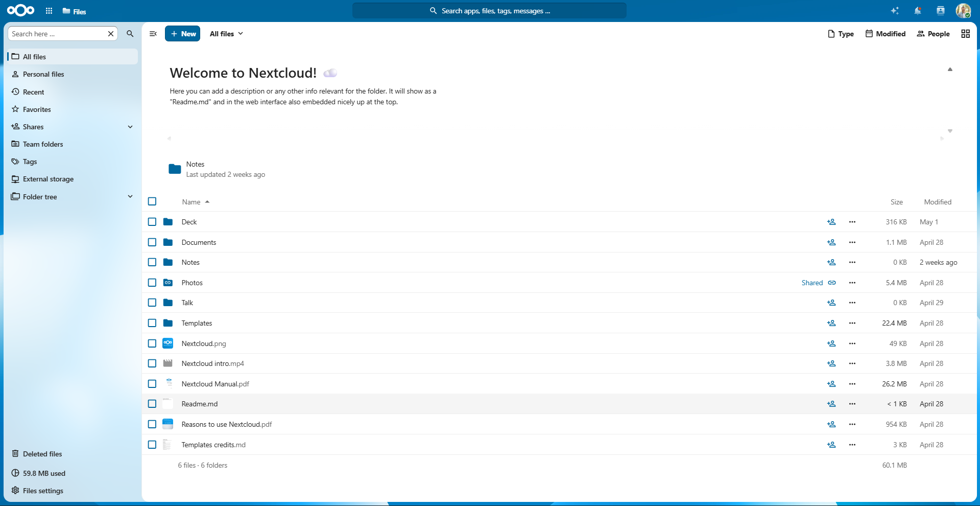The height and width of the screenshot is (506, 980).
Task: Click the Nextcloud intro.mp4 video icon
Action: pyautogui.click(x=168, y=363)
